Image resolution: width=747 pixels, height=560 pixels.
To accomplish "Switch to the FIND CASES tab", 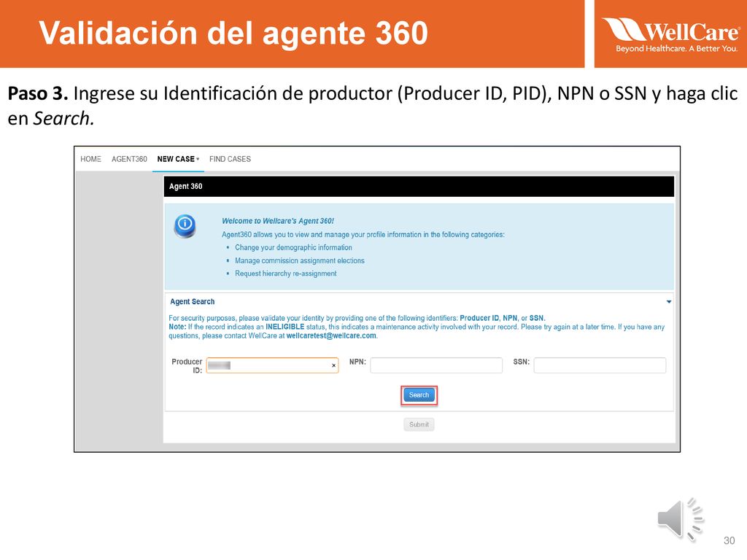I will coord(230,159).
